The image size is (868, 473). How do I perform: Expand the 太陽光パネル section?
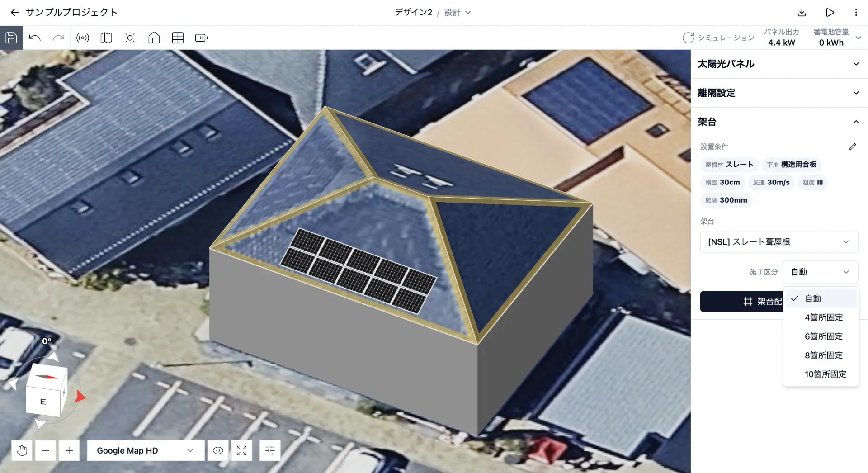(779, 64)
